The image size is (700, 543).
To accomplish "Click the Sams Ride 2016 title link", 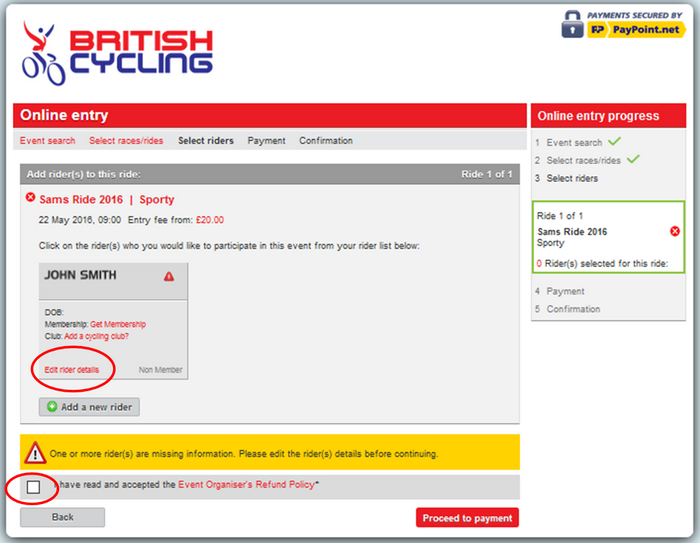I will coord(81,199).
